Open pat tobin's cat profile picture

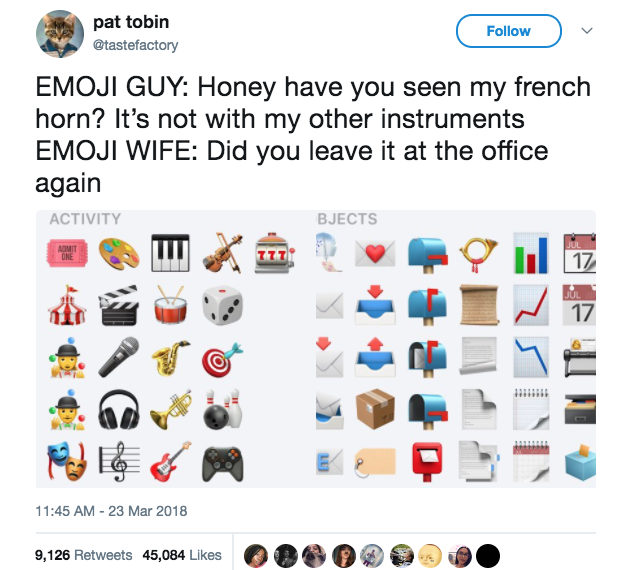click(x=60, y=34)
